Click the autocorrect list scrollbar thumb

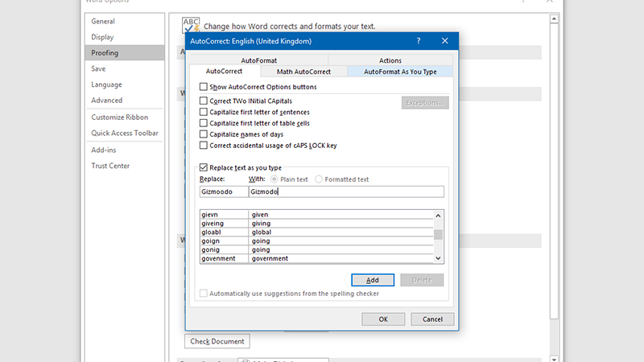point(438,234)
